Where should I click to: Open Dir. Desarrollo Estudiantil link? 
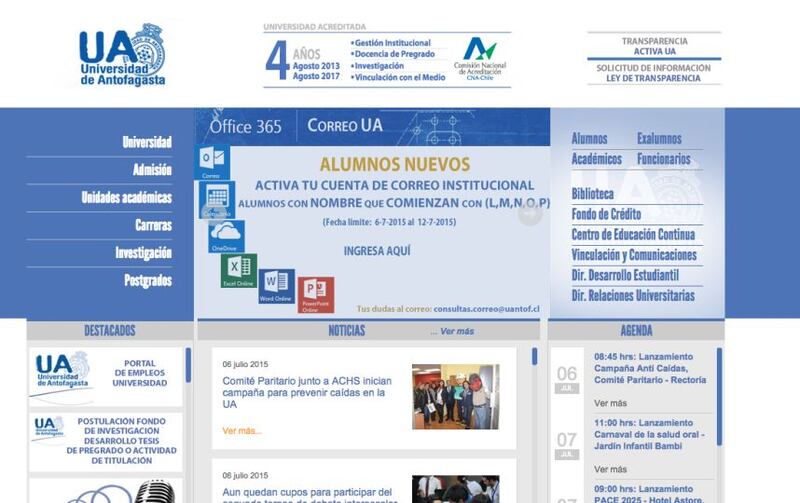[x=625, y=275]
